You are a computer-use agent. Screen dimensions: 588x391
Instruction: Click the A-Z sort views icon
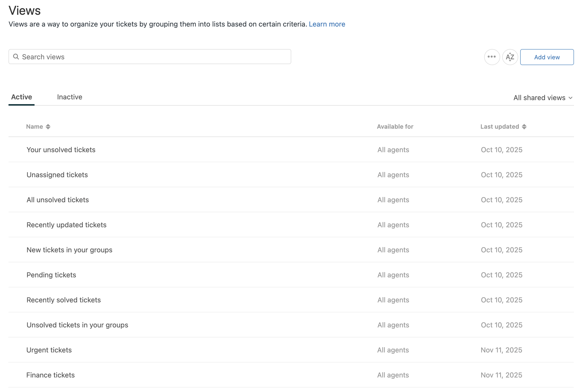tap(510, 57)
